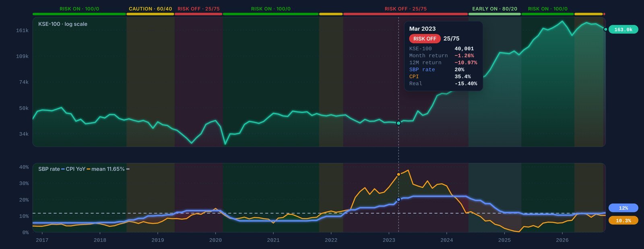Click the '12M return' label in tooltip
The image size is (644, 249).
coord(425,63)
